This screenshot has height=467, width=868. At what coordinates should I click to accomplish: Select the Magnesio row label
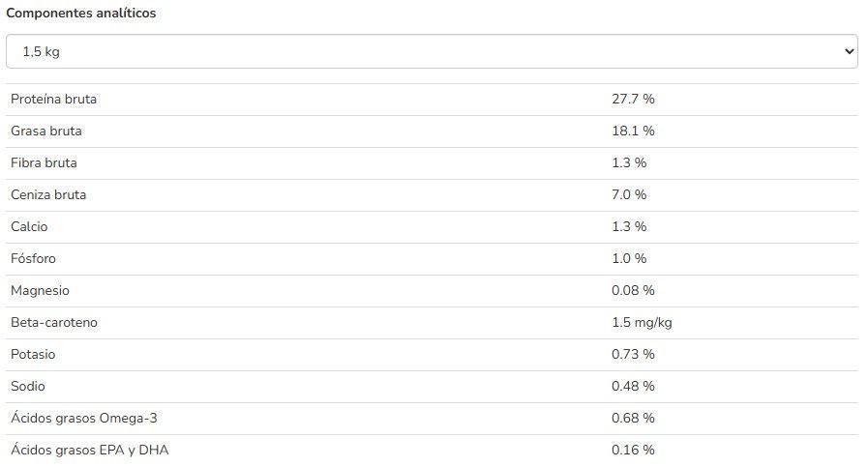40,290
